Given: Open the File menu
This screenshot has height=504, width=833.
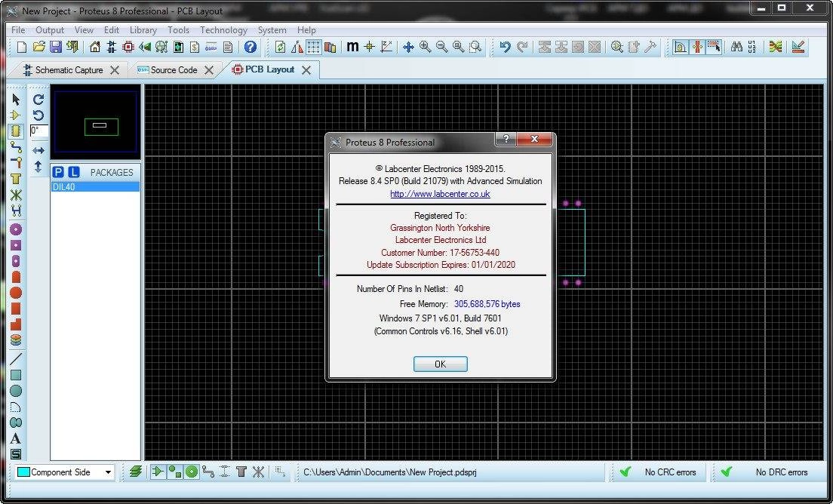Looking at the screenshot, I should click(18, 30).
